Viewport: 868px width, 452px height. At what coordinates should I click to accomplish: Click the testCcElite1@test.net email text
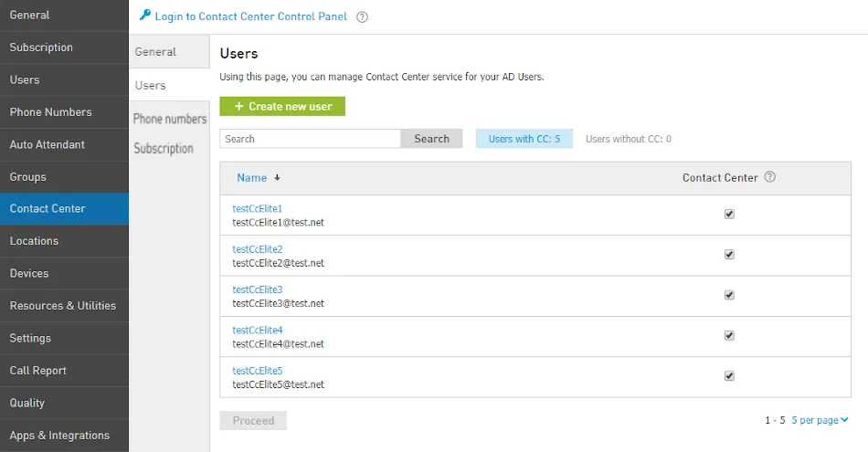click(x=279, y=223)
